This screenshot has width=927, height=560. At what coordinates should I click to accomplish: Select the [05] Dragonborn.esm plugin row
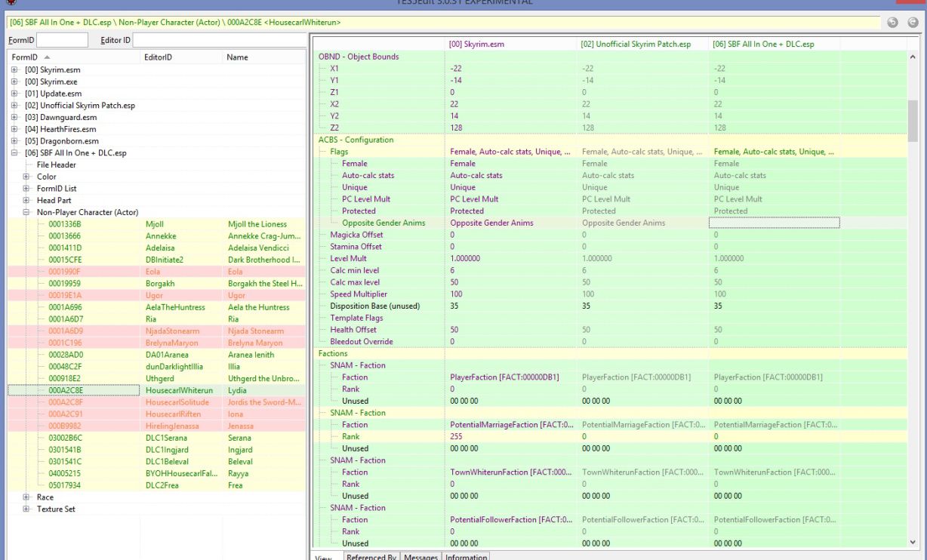pyautogui.click(x=62, y=141)
